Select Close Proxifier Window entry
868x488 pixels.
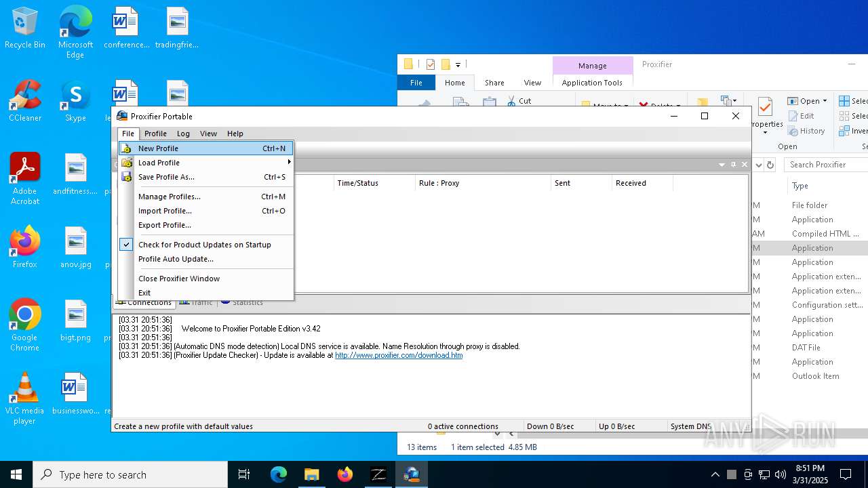coord(206,279)
